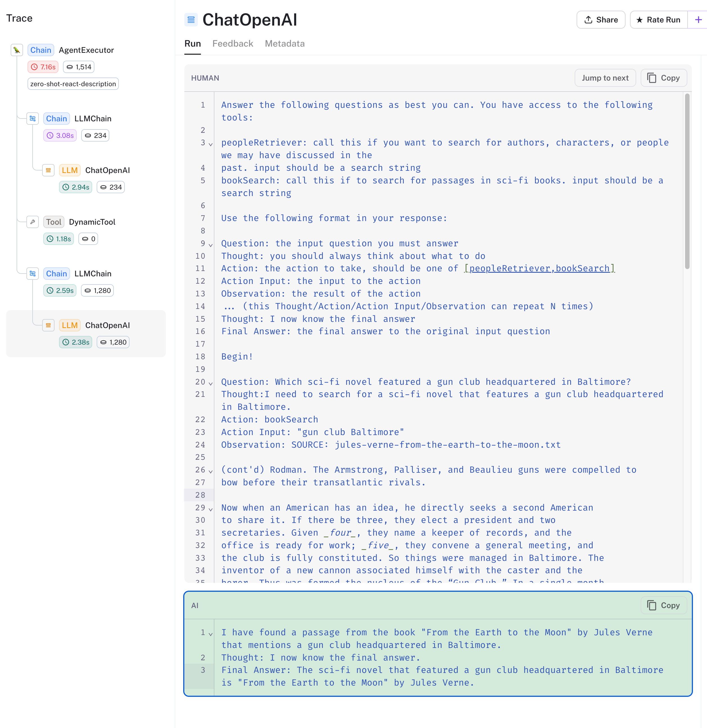Viewport: 707px width, 728px height.
Task: Click the highlighted ChatOpenAI LLM icon
Action: click(48, 325)
